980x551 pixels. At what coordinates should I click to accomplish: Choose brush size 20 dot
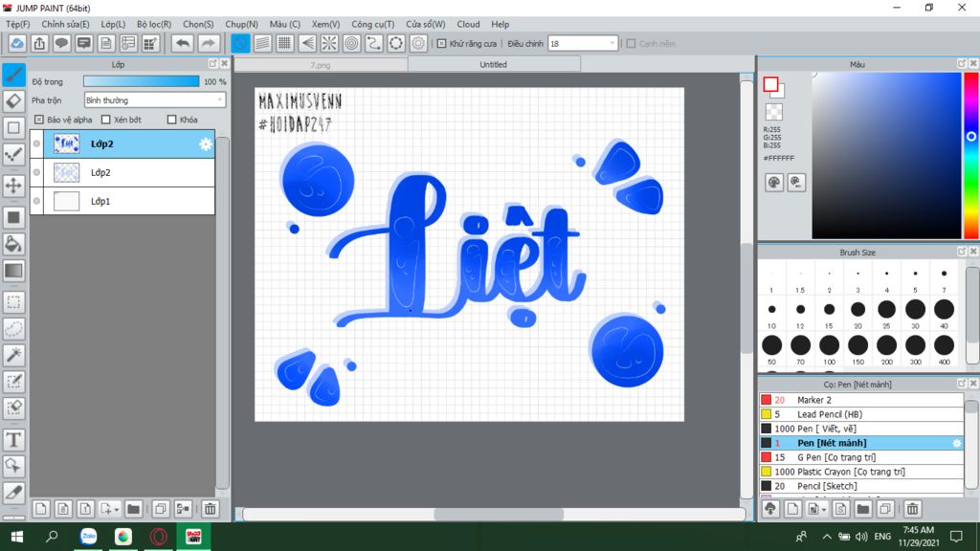(x=858, y=309)
